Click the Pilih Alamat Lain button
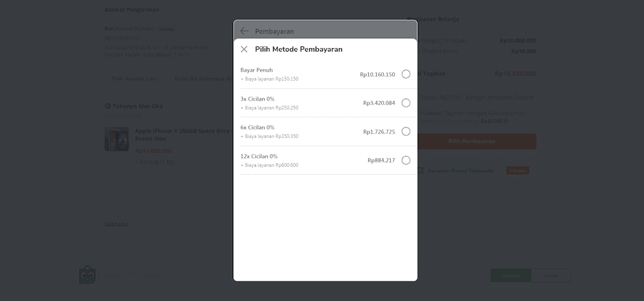This screenshot has width=644, height=301. pos(134,79)
